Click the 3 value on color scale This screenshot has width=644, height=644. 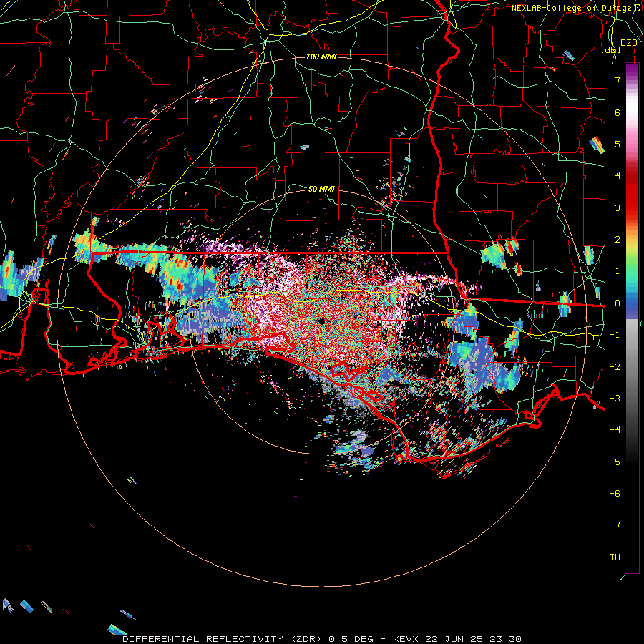tap(618, 208)
